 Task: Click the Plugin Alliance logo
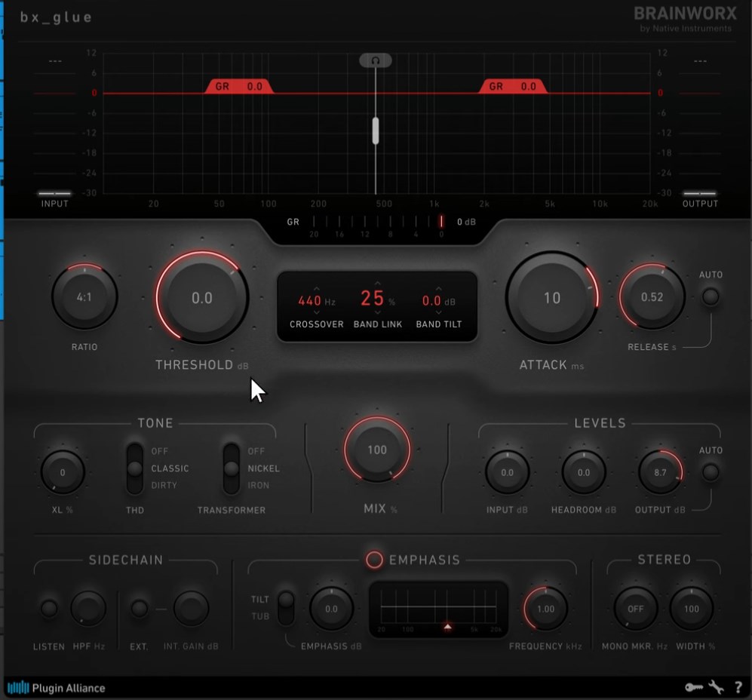click(57, 687)
